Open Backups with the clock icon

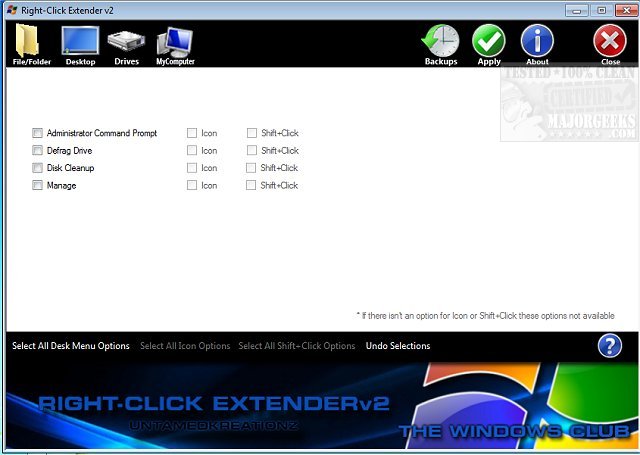click(441, 45)
